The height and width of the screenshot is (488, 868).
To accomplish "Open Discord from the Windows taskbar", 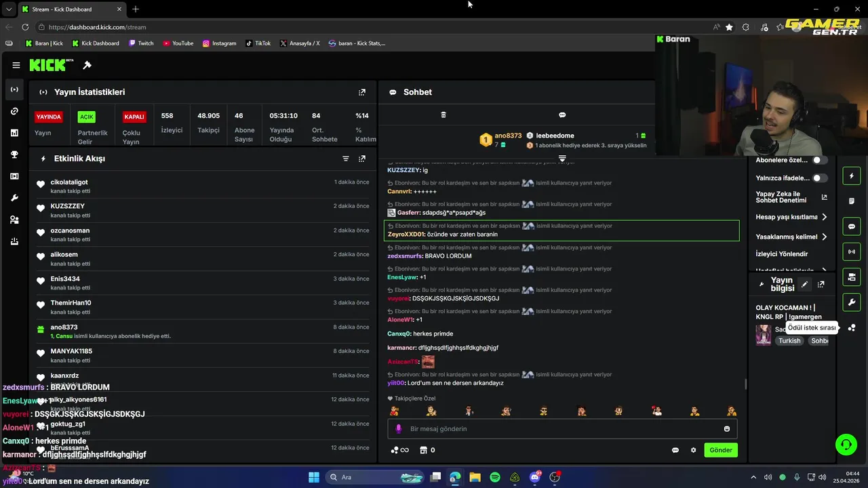I will (x=535, y=477).
